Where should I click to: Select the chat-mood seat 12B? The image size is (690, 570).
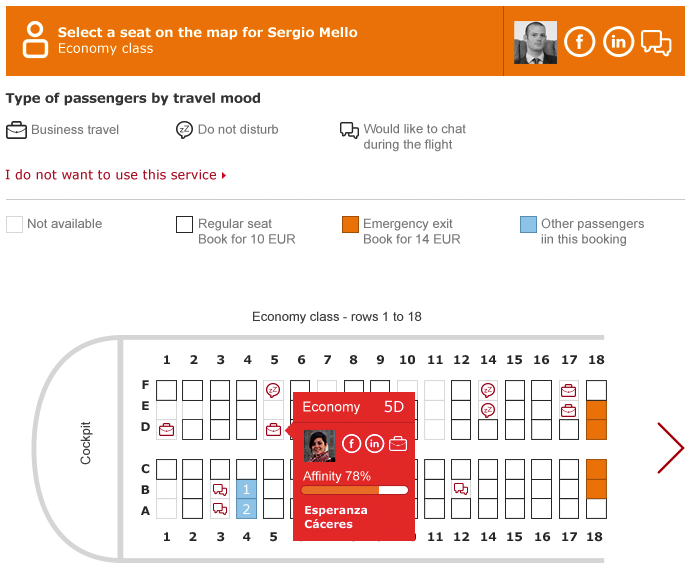pyautogui.click(x=461, y=489)
